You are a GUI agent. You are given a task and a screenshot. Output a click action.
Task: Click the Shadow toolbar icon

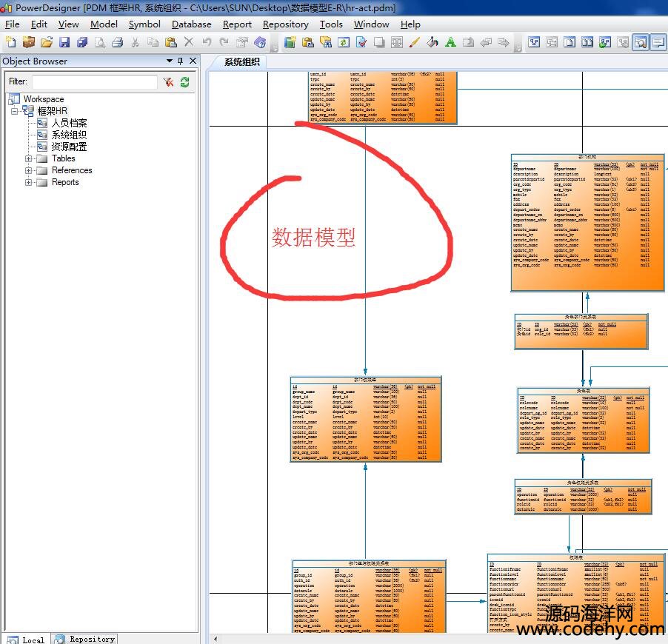pos(379,42)
